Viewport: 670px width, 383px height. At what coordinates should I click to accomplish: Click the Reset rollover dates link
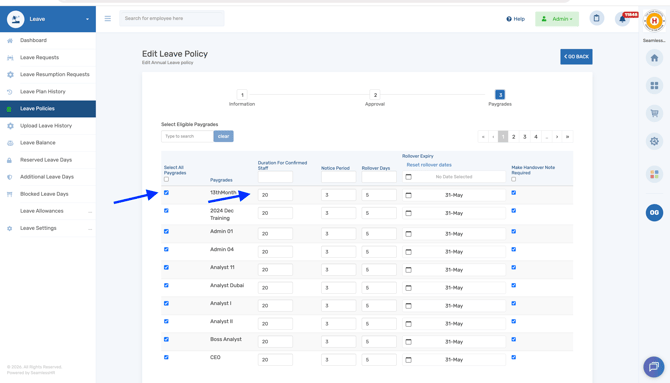click(429, 165)
